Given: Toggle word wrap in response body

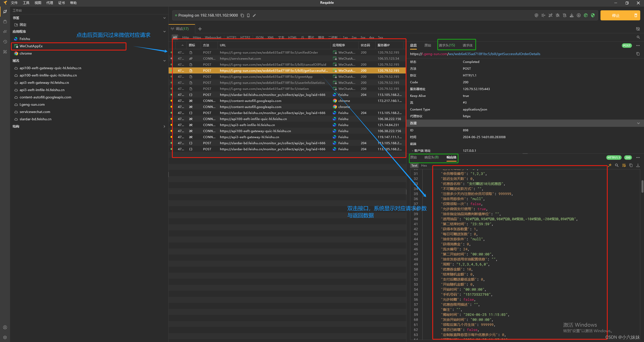Looking at the screenshot, I should (x=624, y=165).
